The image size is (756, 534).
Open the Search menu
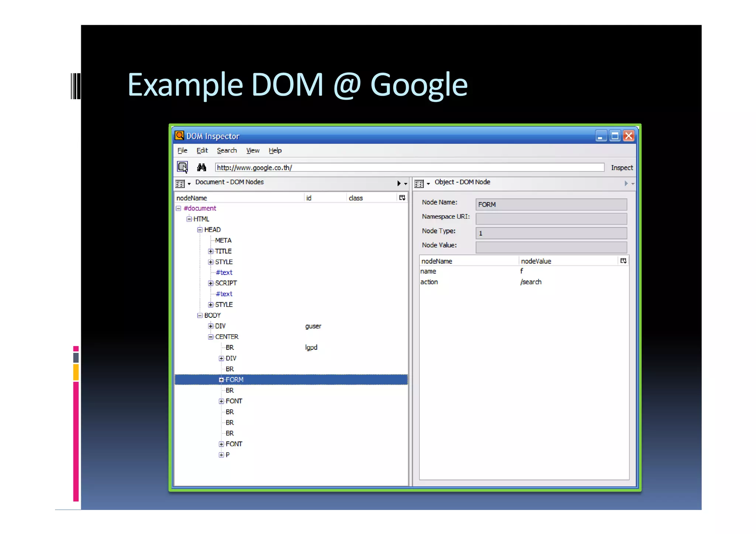227,150
